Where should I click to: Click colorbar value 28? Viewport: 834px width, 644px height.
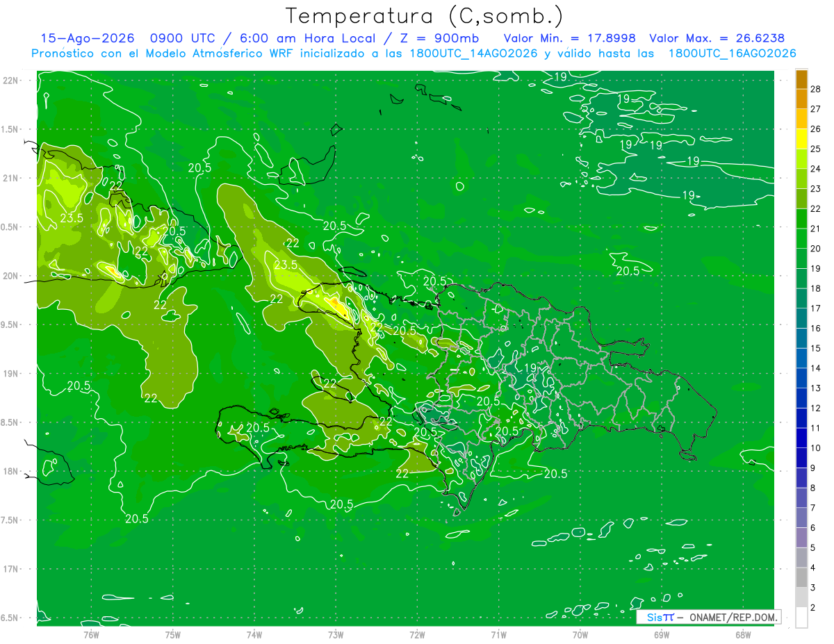pos(816,89)
